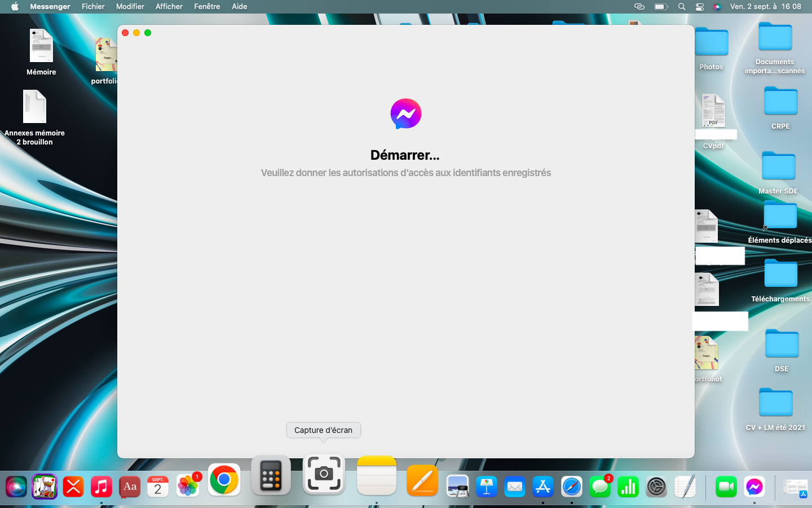
Task: Launch Numbers from the Dock
Action: pos(628,487)
